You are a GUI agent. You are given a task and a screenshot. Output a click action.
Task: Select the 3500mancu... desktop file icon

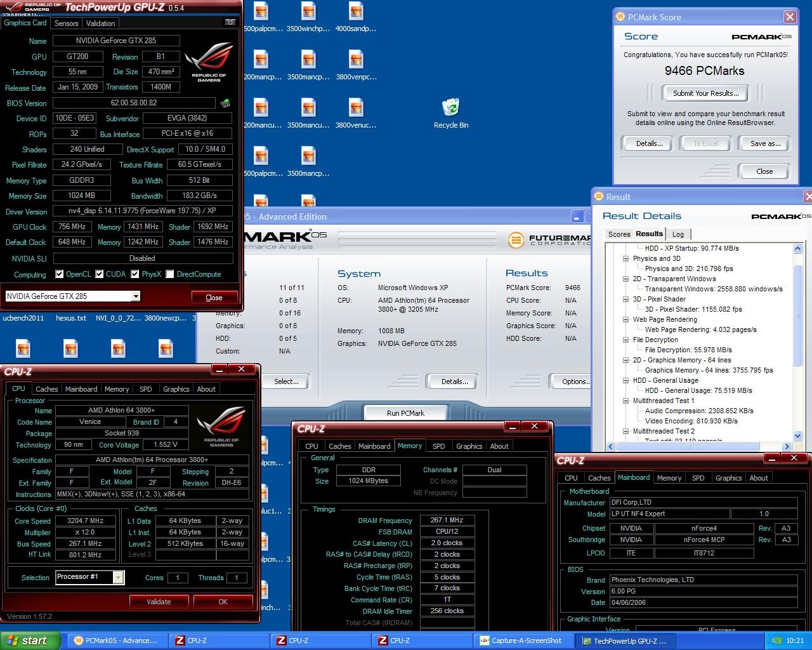[x=308, y=114]
